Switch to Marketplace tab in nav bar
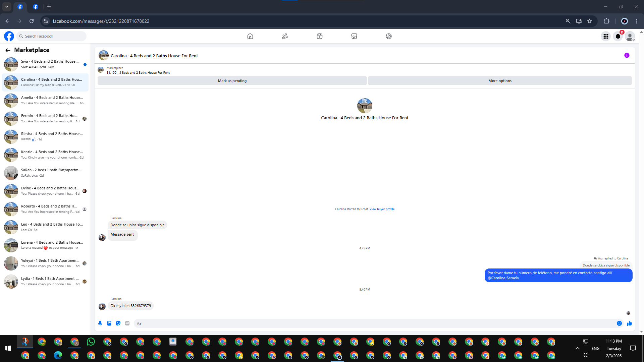Viewport: 644px width, 362px height. pos(354,36)
